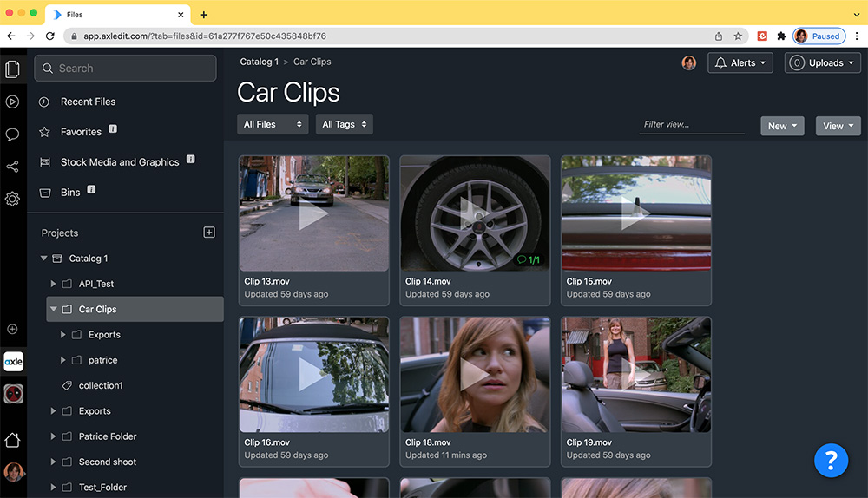Select the Files browser tab
This screenshot has height=498, width=868.
coord(118,15)
